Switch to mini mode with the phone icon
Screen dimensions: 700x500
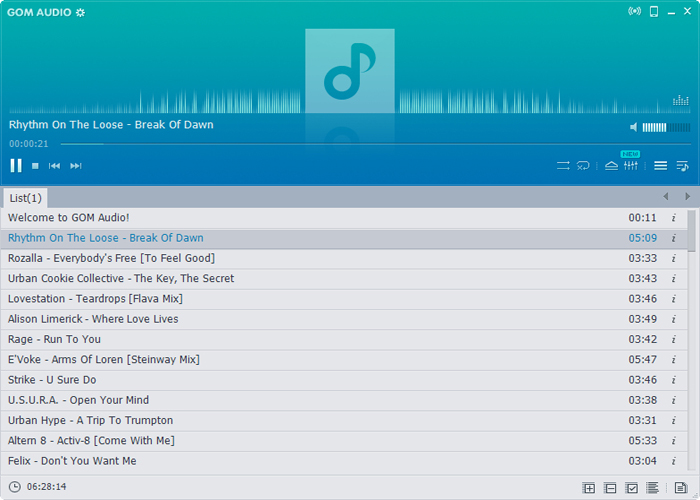click(654, 12)
